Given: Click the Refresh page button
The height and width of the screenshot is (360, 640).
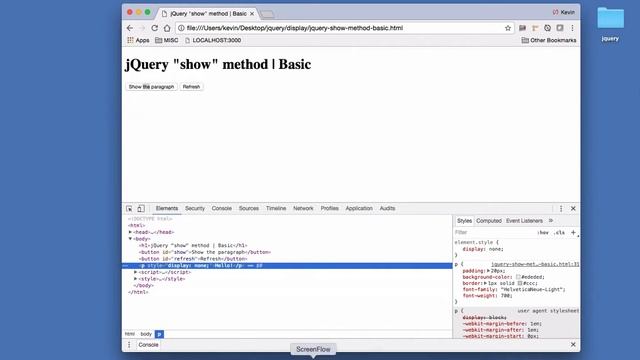Looking at the screenshot, I should coord(191,87).
